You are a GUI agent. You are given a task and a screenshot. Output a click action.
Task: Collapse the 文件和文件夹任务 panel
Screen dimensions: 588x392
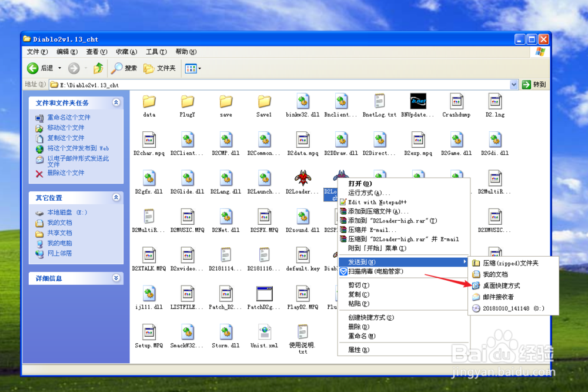pyautogui.click(x=116, y=102)
